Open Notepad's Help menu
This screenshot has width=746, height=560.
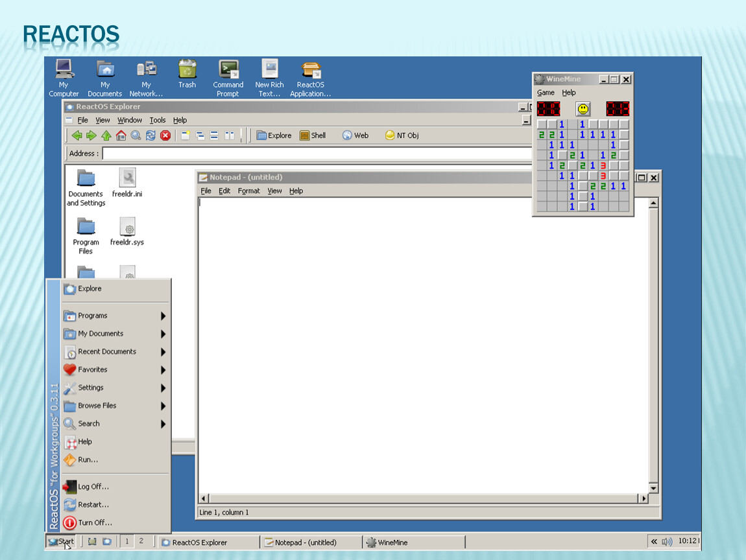296,191
